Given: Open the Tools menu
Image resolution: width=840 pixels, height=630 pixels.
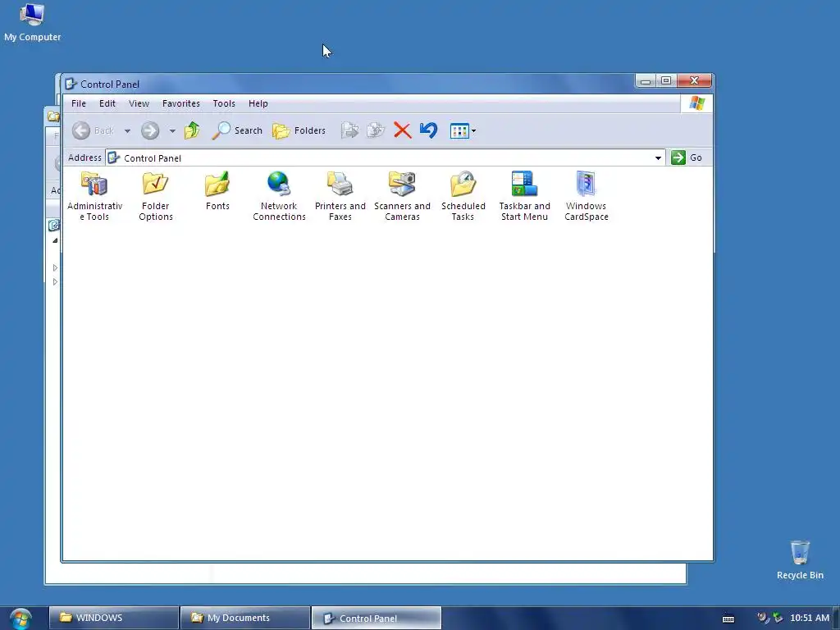Looking at the screenshot, I should coord(224,103).
